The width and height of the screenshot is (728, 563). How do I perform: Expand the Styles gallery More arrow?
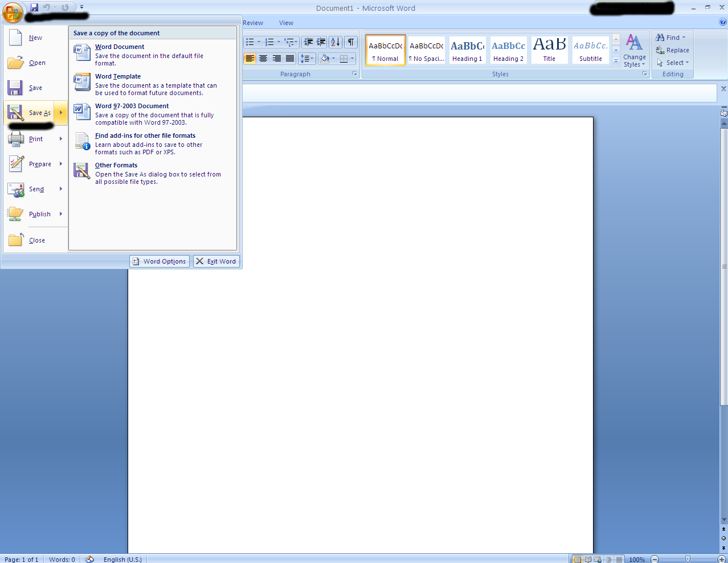coord(616,61)
